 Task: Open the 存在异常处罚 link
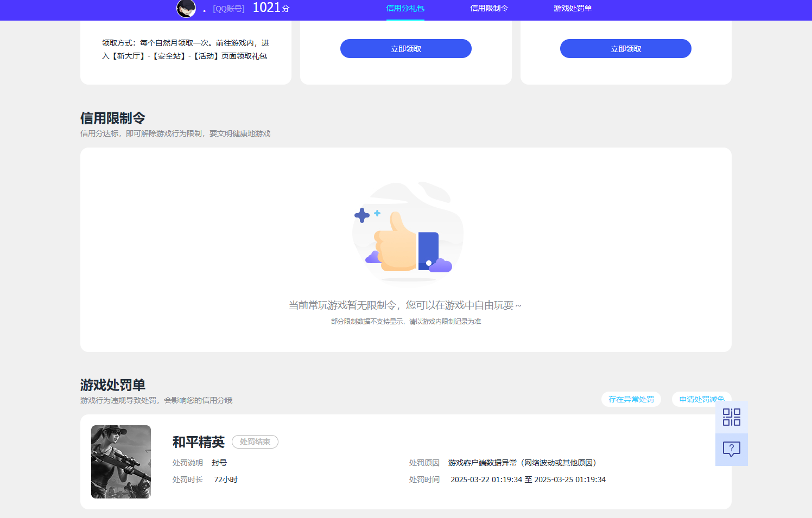tap(631, 399)
